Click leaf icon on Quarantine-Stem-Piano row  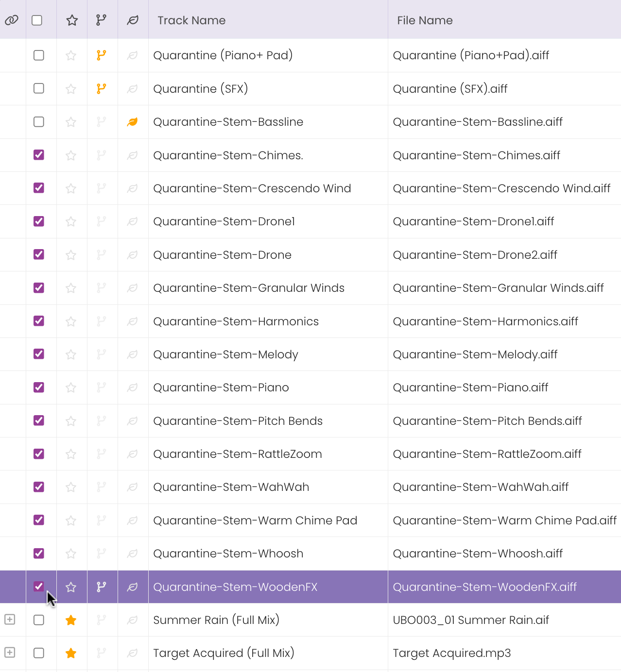[x=132, y=387]
